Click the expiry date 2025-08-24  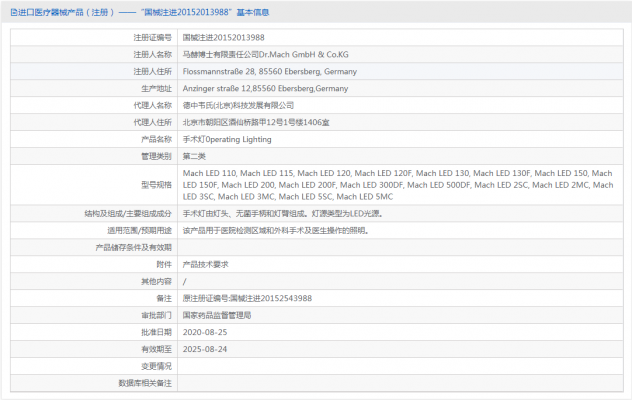[205, 349]
